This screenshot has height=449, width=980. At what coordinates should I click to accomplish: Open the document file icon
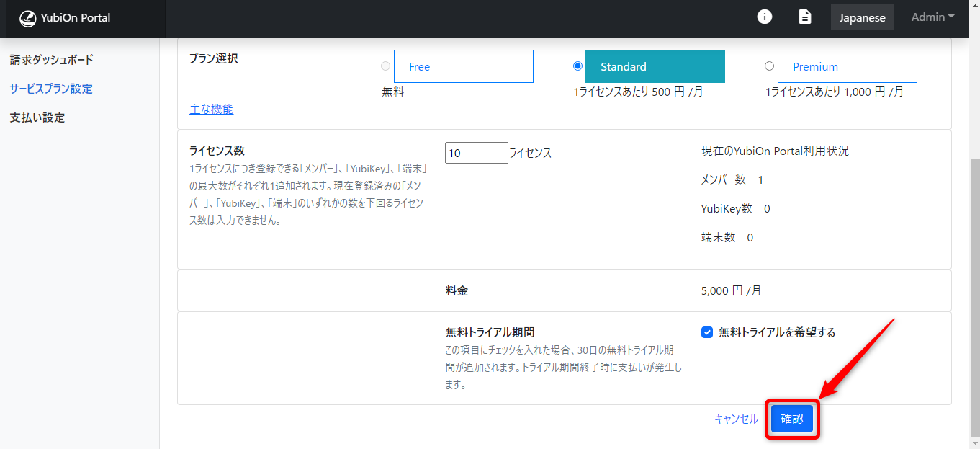pos(805,17)
